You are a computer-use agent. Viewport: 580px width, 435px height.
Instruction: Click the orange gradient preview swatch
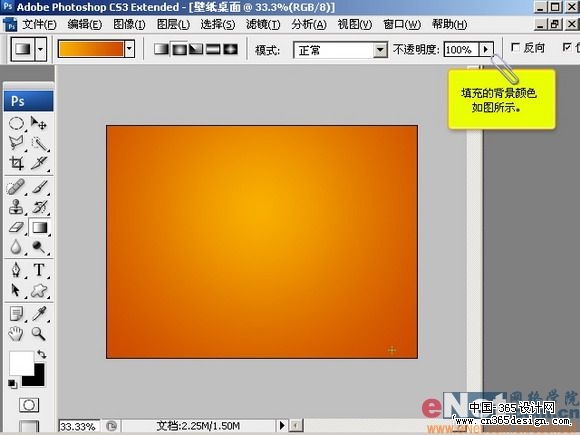coord(91,49)
